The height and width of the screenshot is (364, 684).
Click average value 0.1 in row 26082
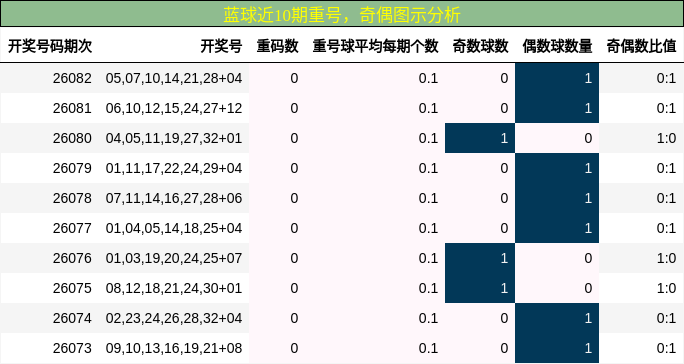(x=428, y=78)
